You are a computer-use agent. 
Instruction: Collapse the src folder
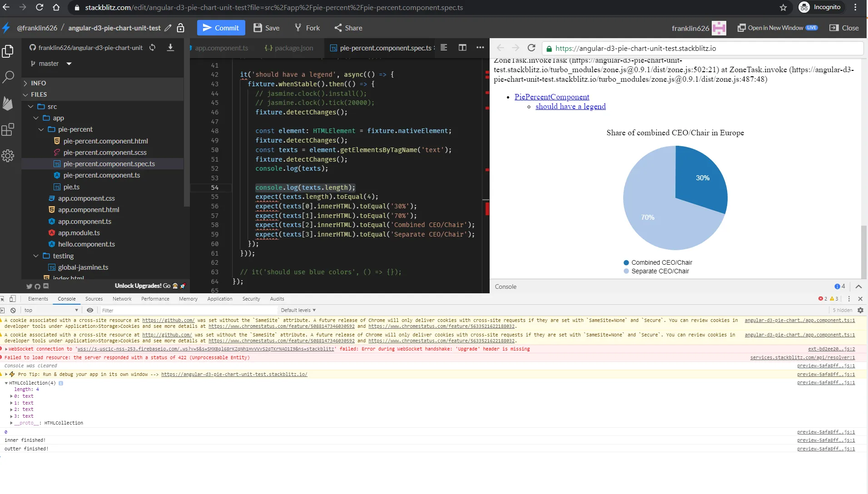click(31, 107)
